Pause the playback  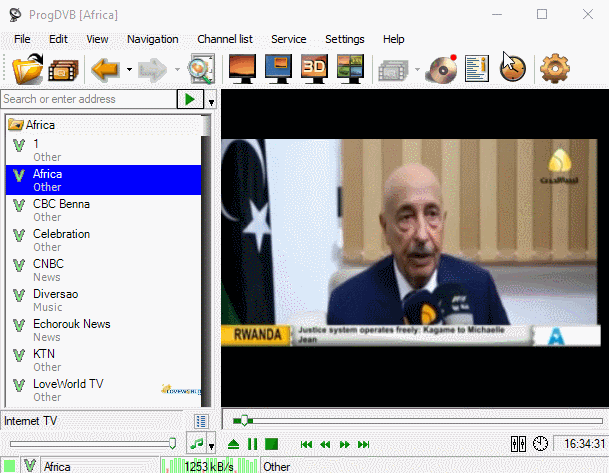252,444
